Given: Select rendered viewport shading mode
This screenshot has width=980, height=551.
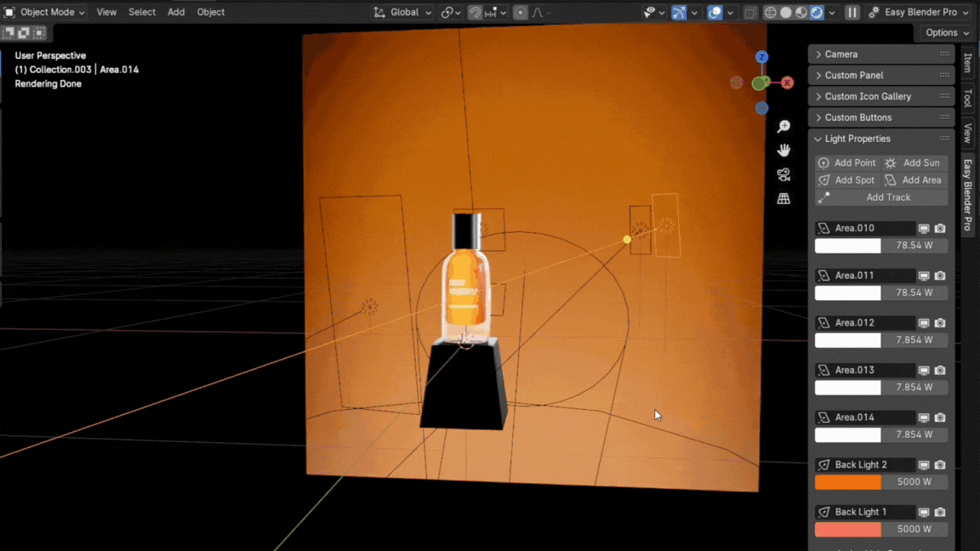Looking at the screenshot, I should pos(817,13).
